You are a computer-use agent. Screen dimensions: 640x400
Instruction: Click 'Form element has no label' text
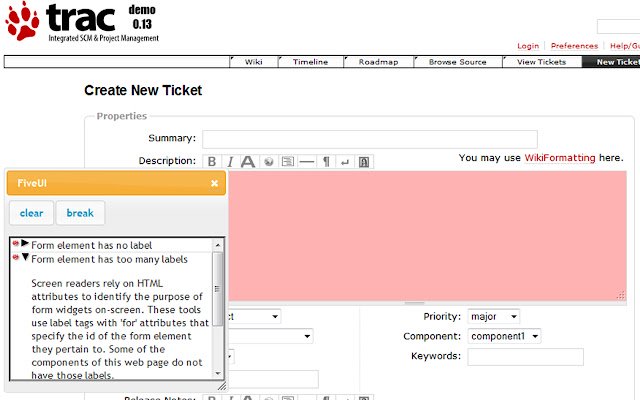click(91, 245)
